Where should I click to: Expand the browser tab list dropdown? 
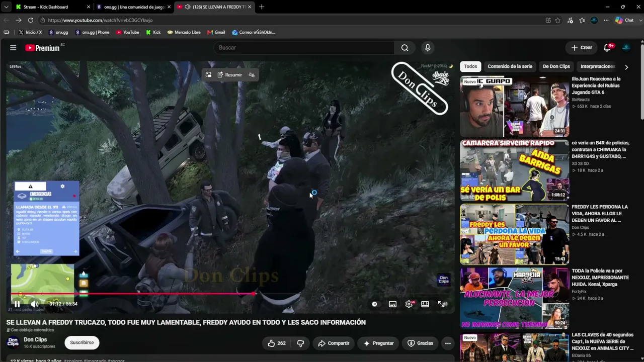6,7
